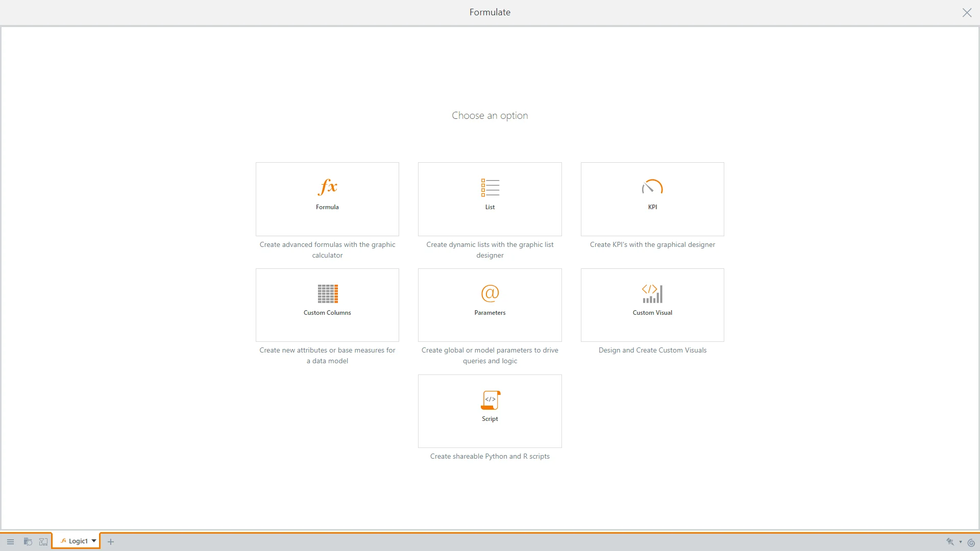Click the spiral icon in bottom right corner
Screen dimensions: 980x551
click(971, 542)
